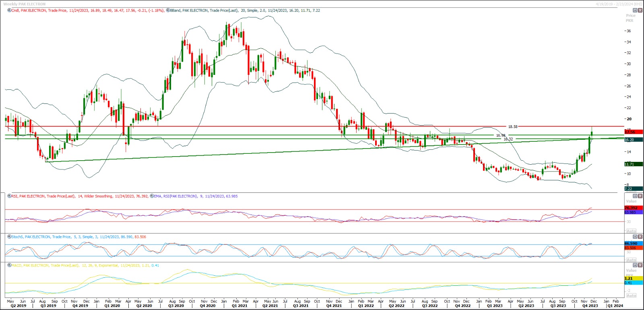Toggle Auto scaling on MACD panel
This screenshot has width=644, height=310.
(631, 296)
